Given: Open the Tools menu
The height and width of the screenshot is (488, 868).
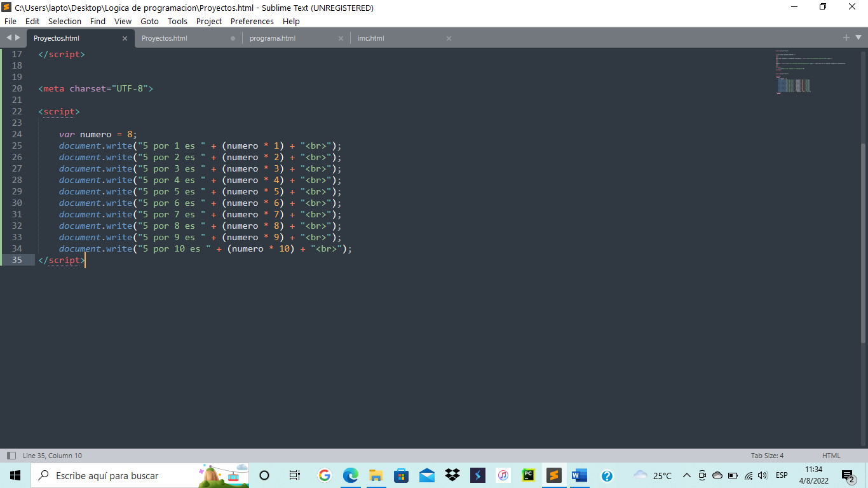Looking at the screenshot, I should pos(177,21).
